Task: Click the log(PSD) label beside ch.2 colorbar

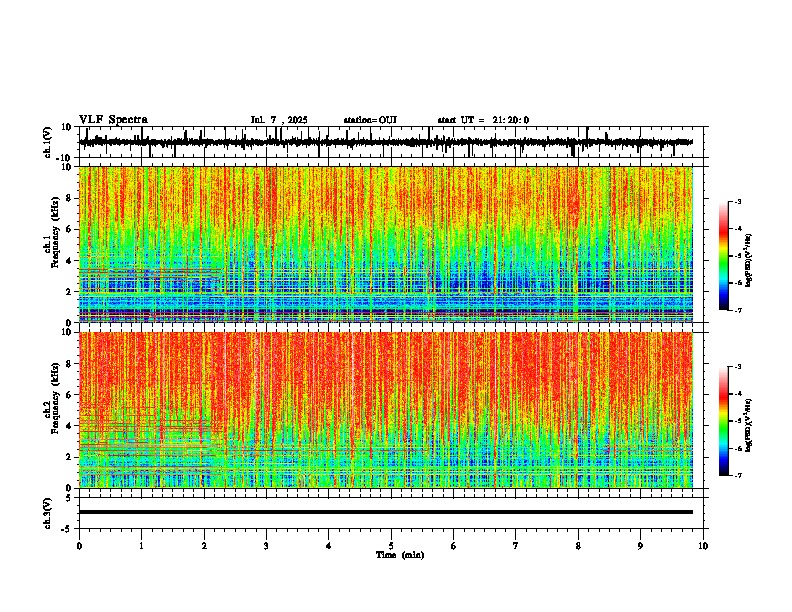Action: (748, 425)
